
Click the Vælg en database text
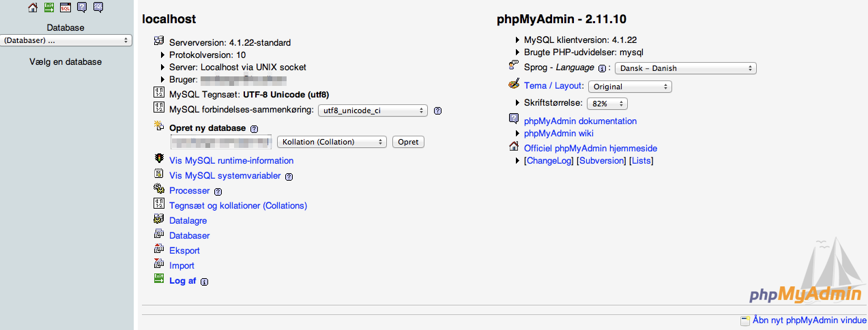66,62
